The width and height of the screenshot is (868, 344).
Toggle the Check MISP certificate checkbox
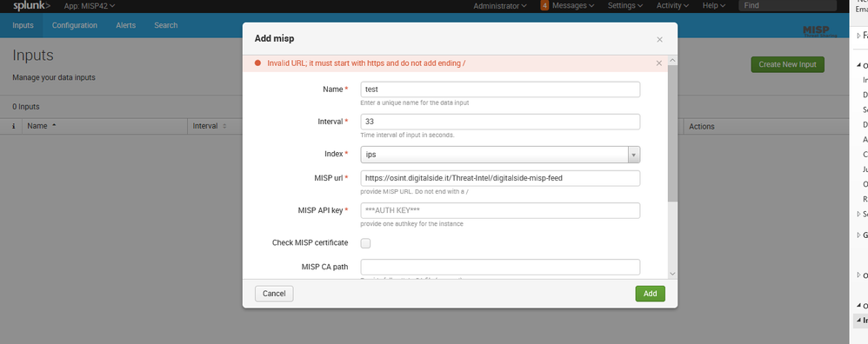click(x=365, y=242)
